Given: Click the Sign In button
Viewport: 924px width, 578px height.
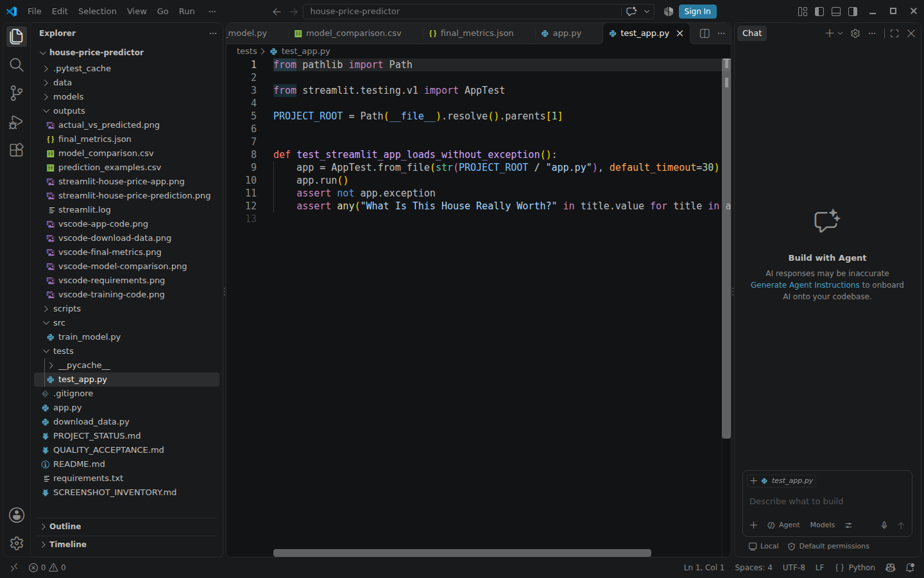Looking at the screenshot, I should [697, 12].
